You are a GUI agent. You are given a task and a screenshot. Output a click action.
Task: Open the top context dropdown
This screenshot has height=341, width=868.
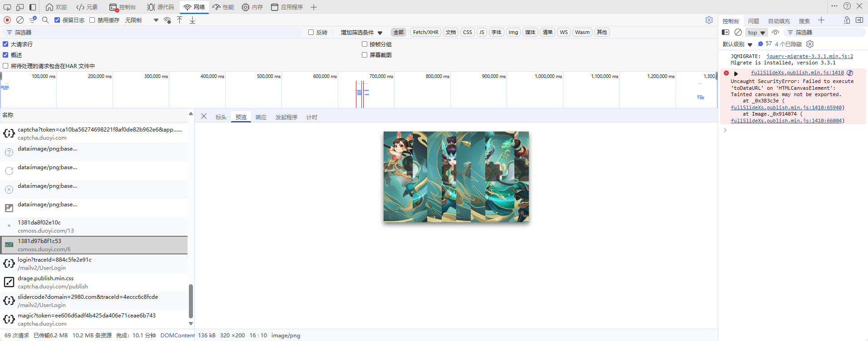click(x=757, y=32)
